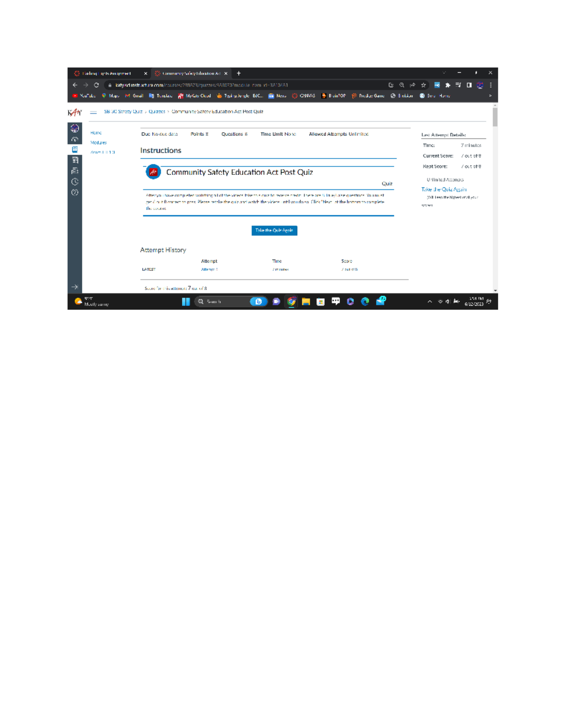This screenshot has height=728, width=563.
Task: Click the page vertical scrollbar
Action: click(495, 117)
